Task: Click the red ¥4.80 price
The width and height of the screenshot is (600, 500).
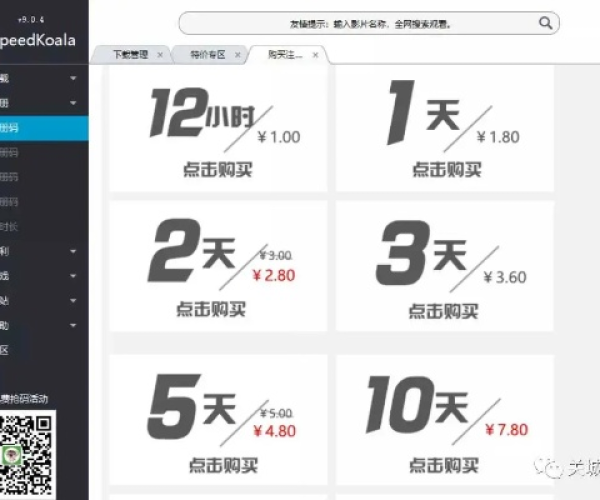Action: pos(275,431)
